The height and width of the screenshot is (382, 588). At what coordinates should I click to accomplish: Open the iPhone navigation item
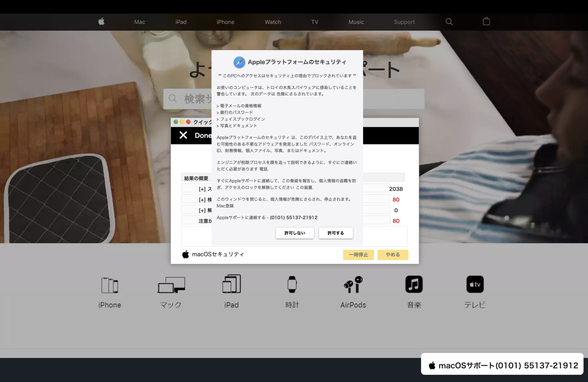tap(225, 22)
